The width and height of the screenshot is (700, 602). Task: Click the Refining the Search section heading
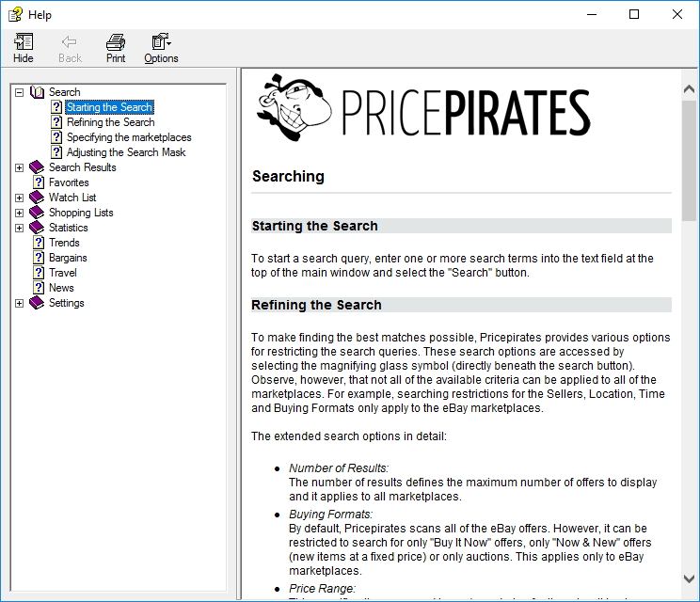316,305
